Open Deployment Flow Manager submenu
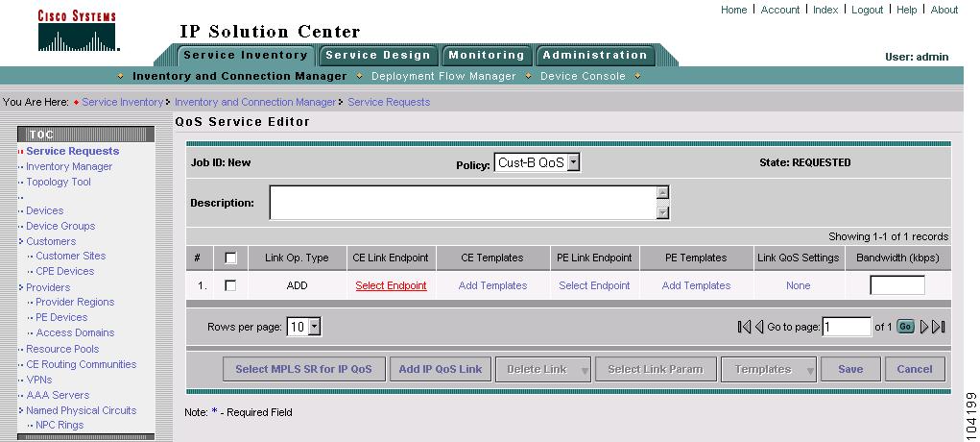Viewport: 980px width, 442px height. coord(443,76)
